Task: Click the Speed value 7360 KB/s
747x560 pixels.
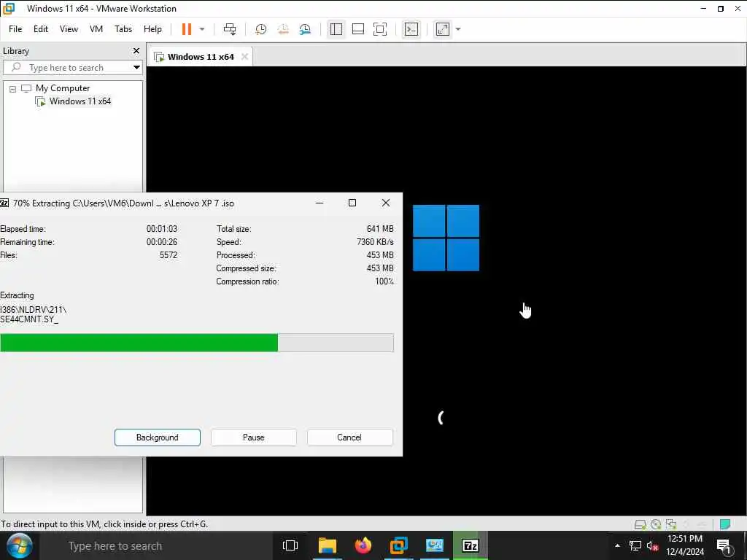Action: tap(375, 242)
